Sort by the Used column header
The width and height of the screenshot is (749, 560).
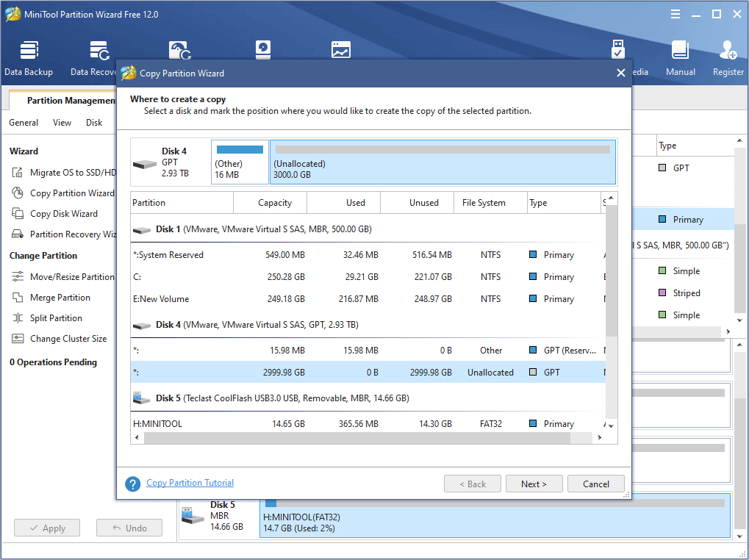coord(344,202)
